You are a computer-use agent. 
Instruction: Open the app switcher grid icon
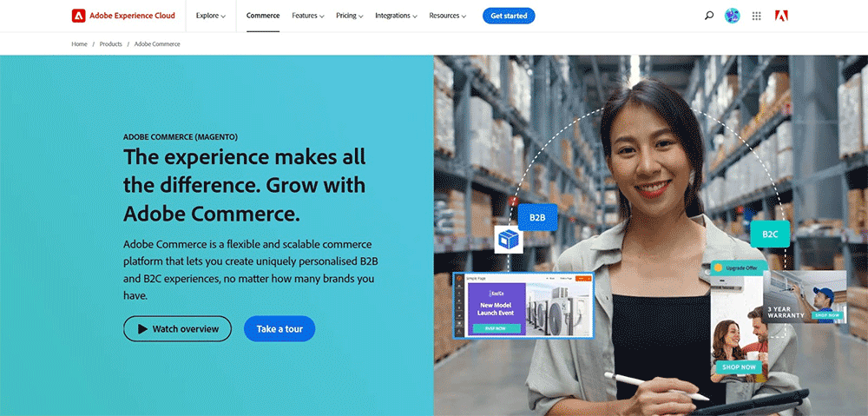[757, 16]
